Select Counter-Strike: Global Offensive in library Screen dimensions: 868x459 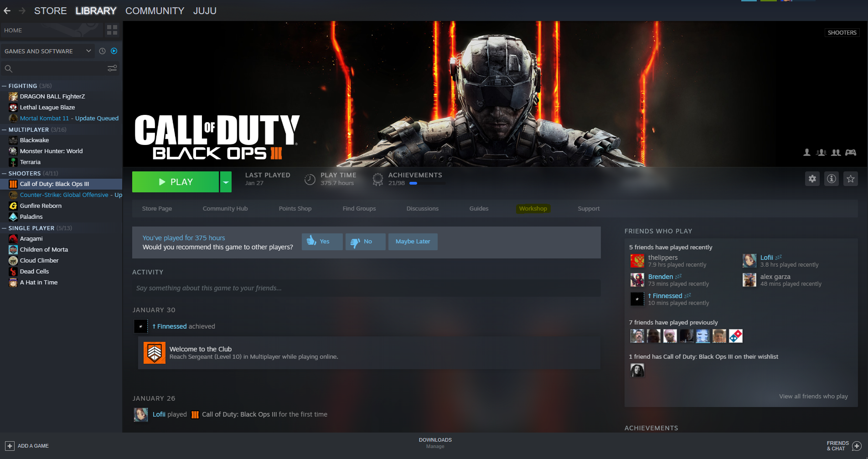coord(61,195)
